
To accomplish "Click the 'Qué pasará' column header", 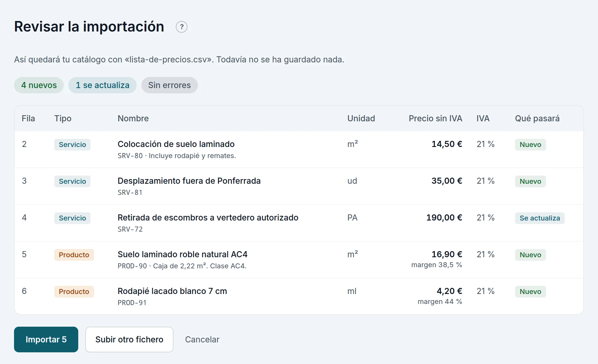I will click(x=537, y=118).
